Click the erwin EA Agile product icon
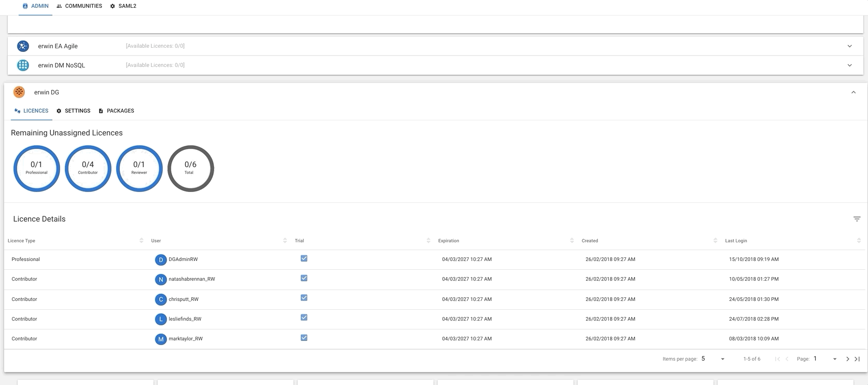The width and height of the screenshot is (868, 385). click(x=23, y=46)
